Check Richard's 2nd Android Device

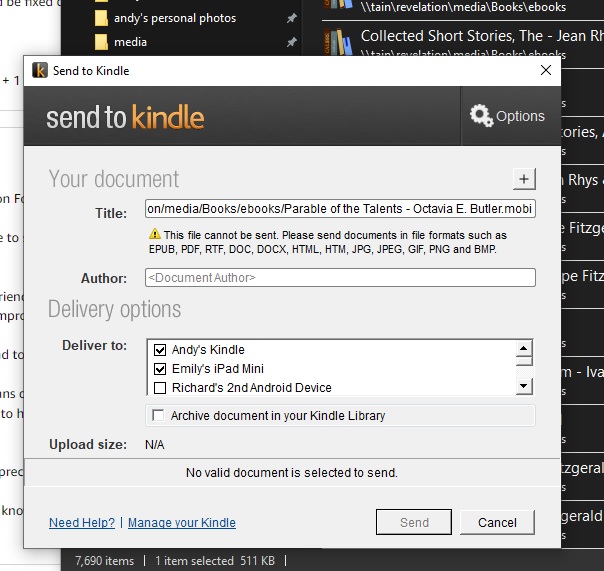160,388
